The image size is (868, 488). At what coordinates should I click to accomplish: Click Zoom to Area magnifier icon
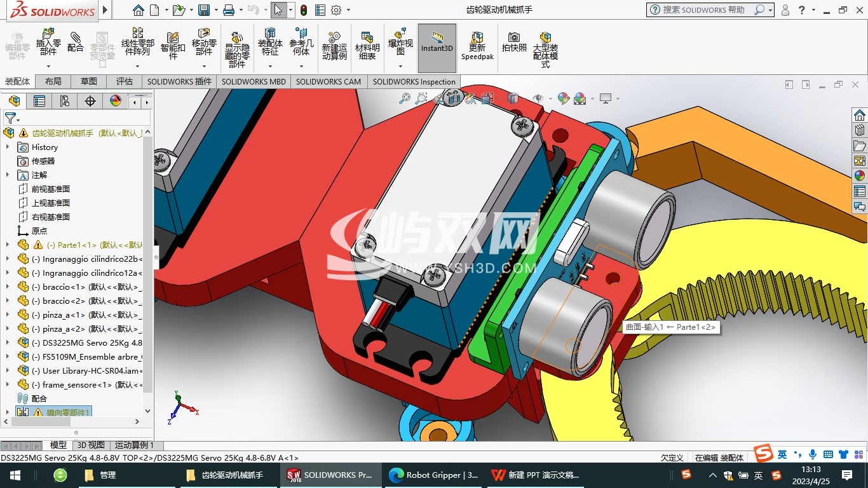tap(421, 98)
